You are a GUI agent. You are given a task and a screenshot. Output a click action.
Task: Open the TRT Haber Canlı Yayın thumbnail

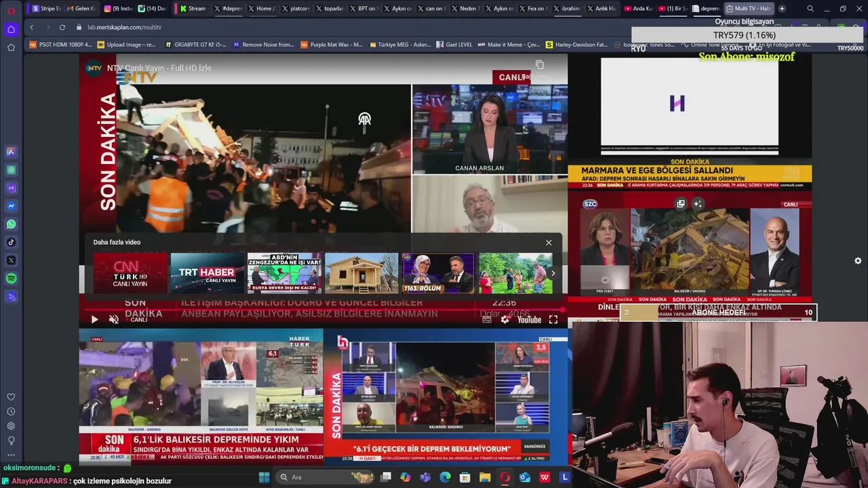click(x=208, y=273)
